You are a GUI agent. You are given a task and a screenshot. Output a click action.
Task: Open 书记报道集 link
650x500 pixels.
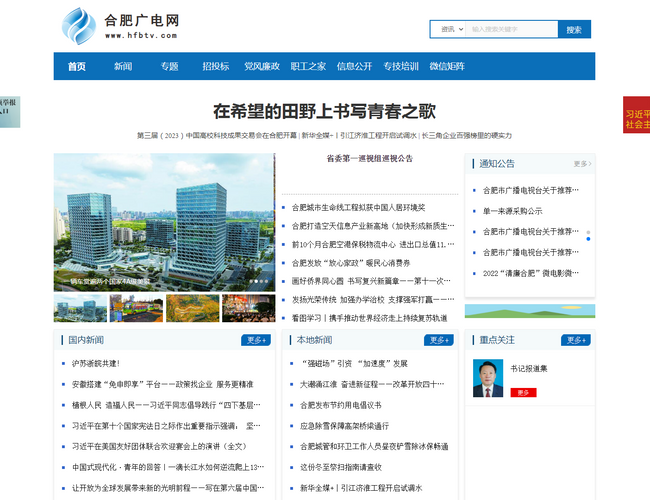tap(529, 369)
